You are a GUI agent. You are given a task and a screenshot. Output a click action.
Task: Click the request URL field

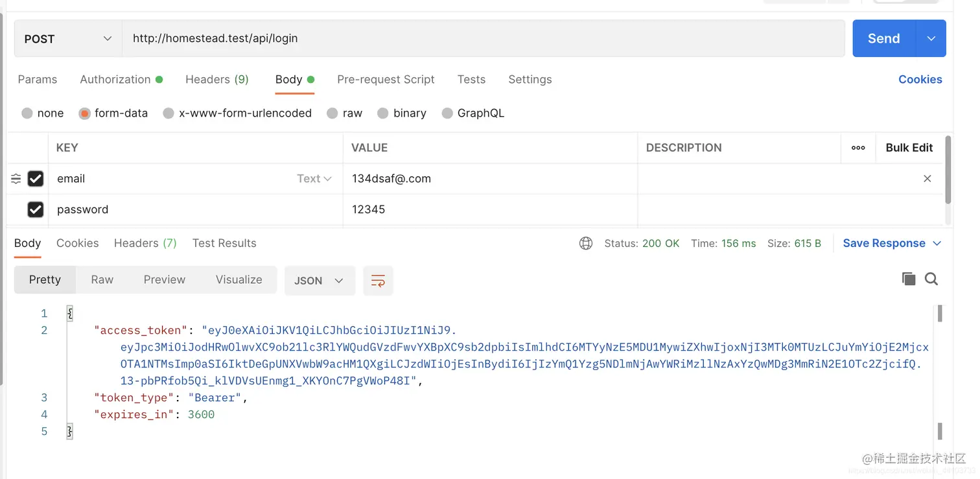(x=483, y=38)
